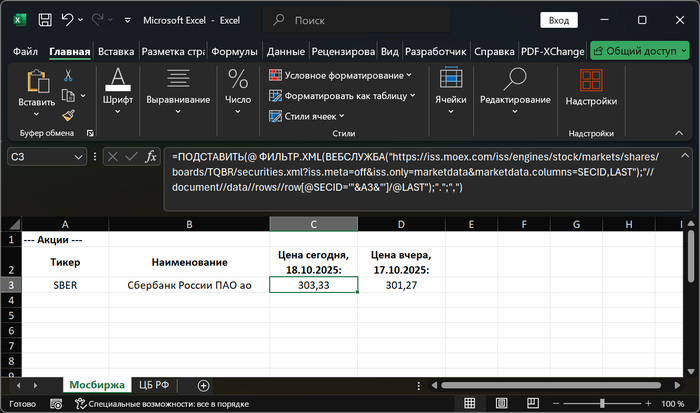The width and height of the screenshot is (700, 413).
Task: Open the Copy options dropdown arrow
Action: 83,96
